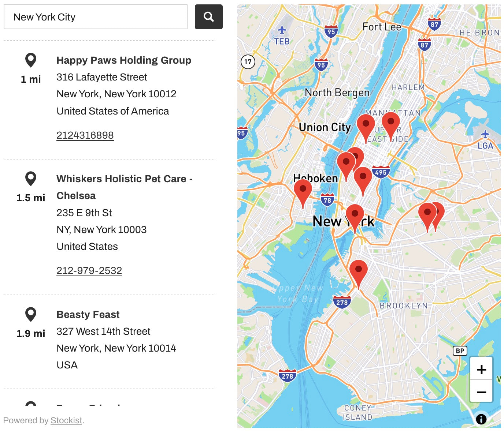Image resolution: width=504 pixels, height=431 pixels.
Task: Open the Stockist link in footer
Action: (66, 420)
